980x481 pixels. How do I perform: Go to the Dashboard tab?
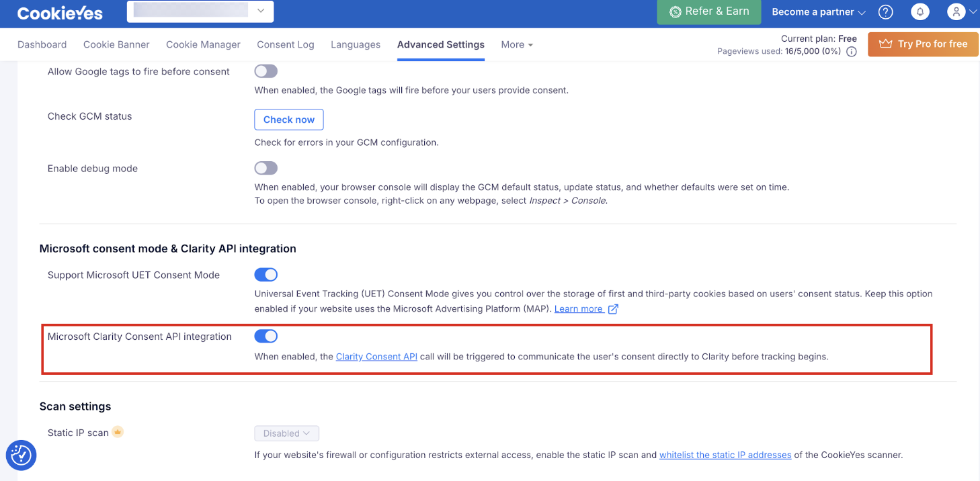pyautogui.click(x=42, y=44)
